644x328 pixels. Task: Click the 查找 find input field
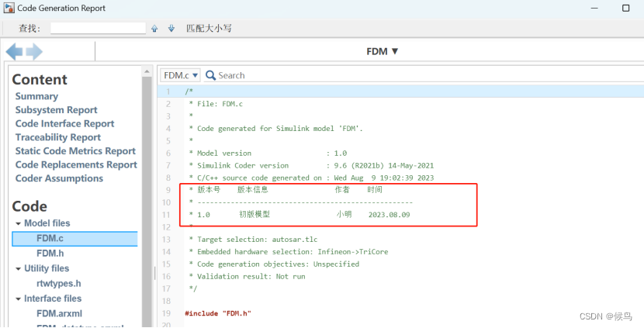99,29
